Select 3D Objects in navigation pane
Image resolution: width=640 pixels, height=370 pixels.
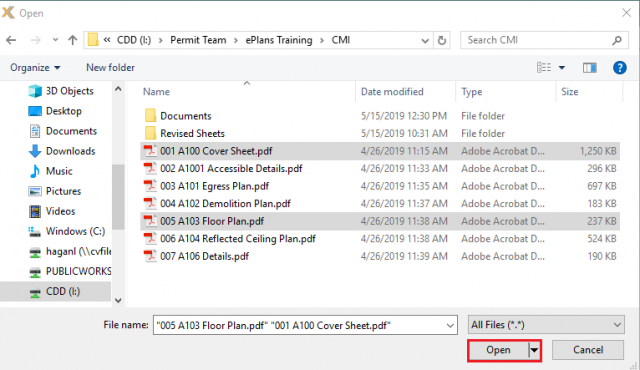pos(61,91)
